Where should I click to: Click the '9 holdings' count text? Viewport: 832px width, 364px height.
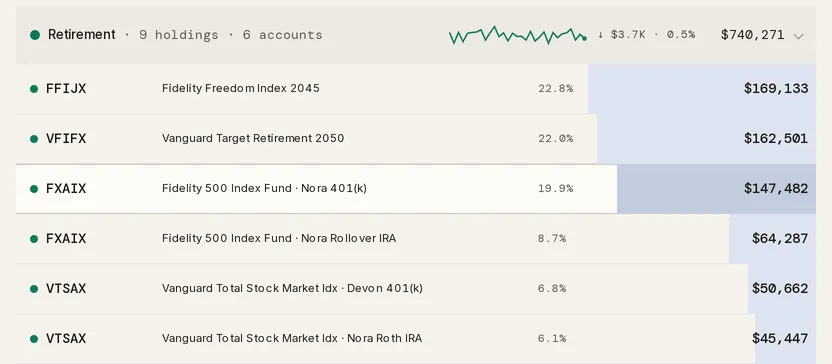(x=178, y=35)
